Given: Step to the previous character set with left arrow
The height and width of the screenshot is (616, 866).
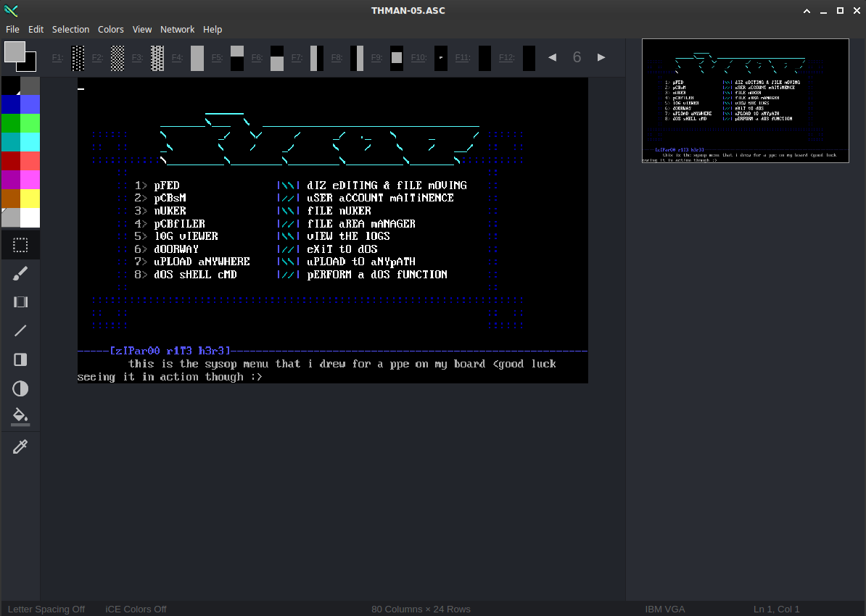Looking at the screenshot, I should click(552, 57).
